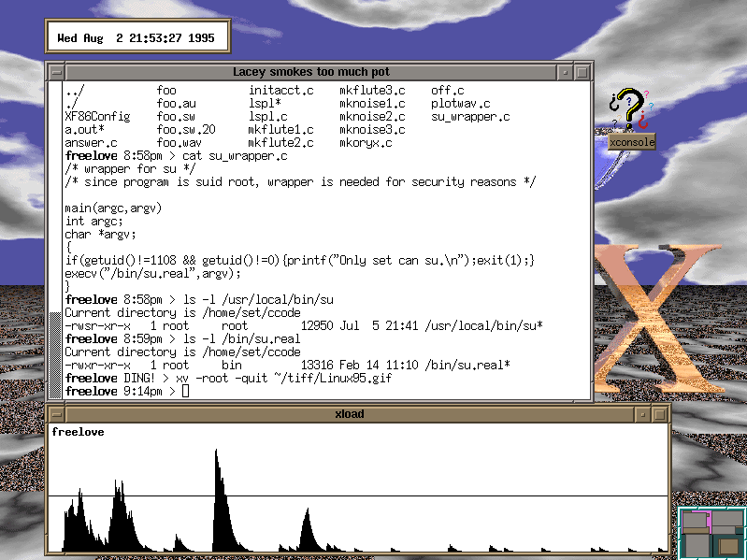This screenshot has height=560, width=747.
Task: Click the desktop pager in the corner
Action: pos(711,533)
